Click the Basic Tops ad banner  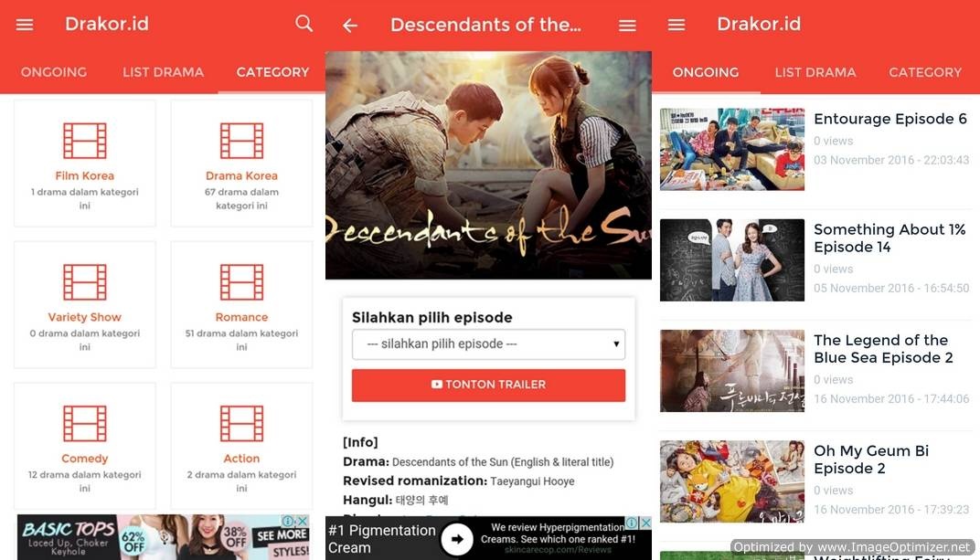(x=164, y=537)
